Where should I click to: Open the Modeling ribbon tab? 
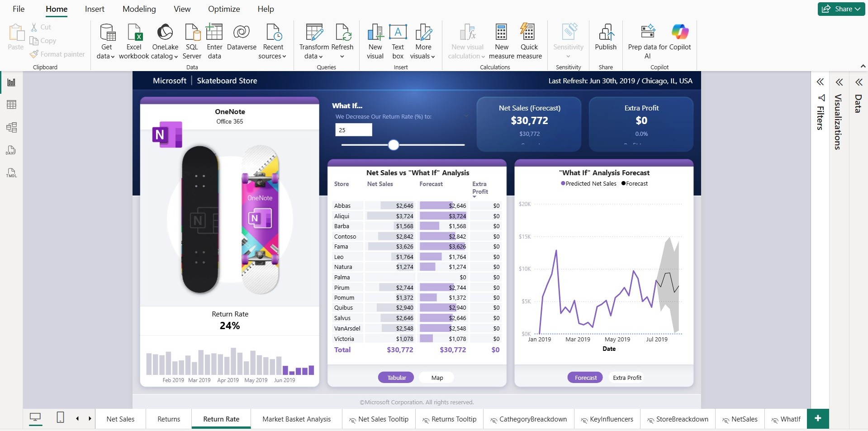pyautogui.click(x=139, y=9)
